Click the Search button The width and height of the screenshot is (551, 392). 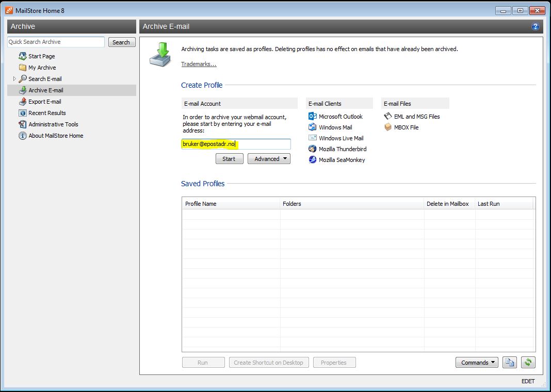(122, 42)
